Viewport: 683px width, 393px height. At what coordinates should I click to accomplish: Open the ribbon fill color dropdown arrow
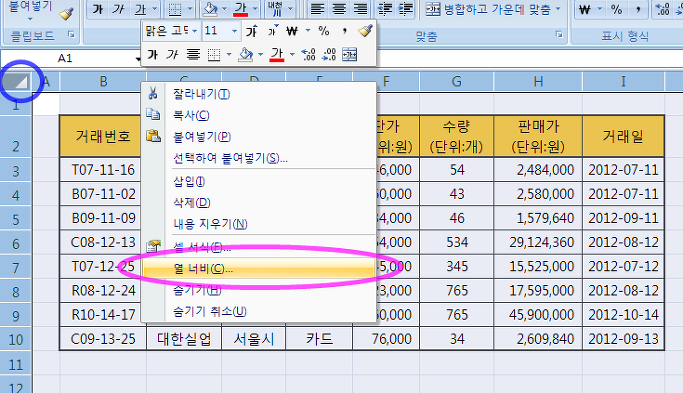click(224, 9)
